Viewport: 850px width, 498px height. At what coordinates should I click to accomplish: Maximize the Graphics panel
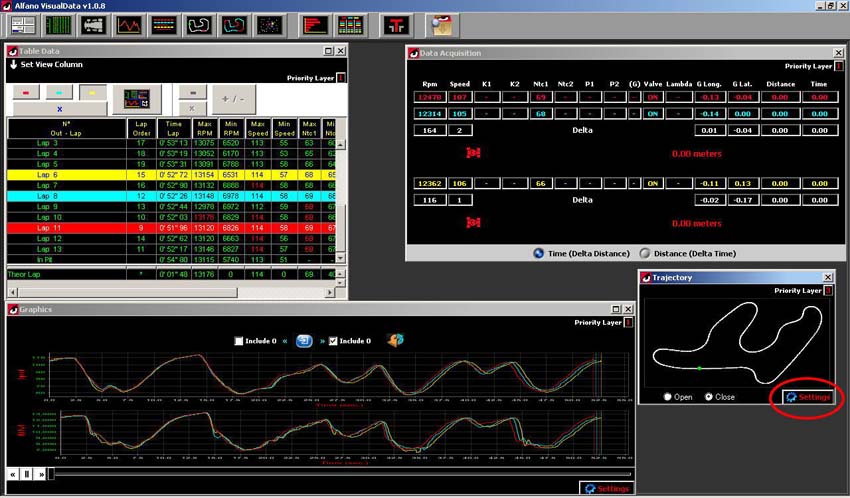(615, 309)
